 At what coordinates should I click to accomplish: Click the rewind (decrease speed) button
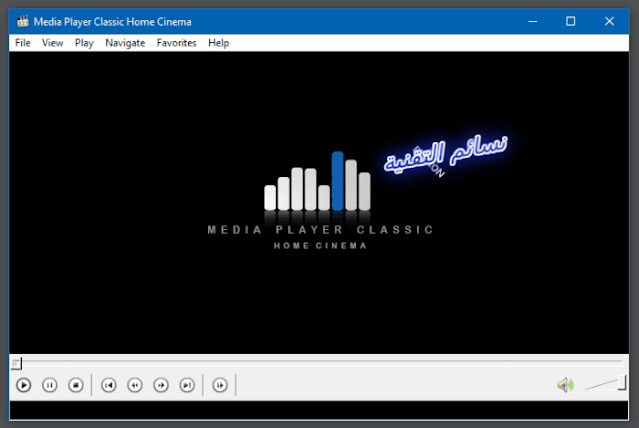pyautogui.click(x=135, y=385)
